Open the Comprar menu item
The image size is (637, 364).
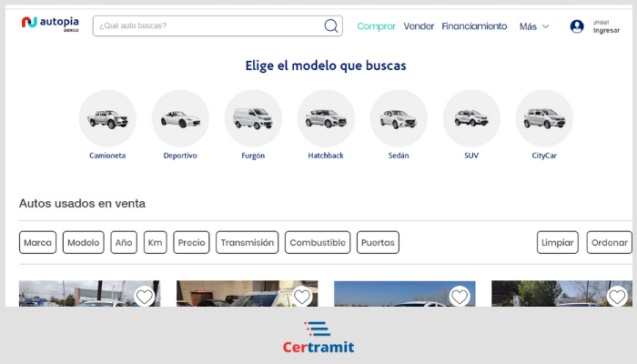[376, 26]
